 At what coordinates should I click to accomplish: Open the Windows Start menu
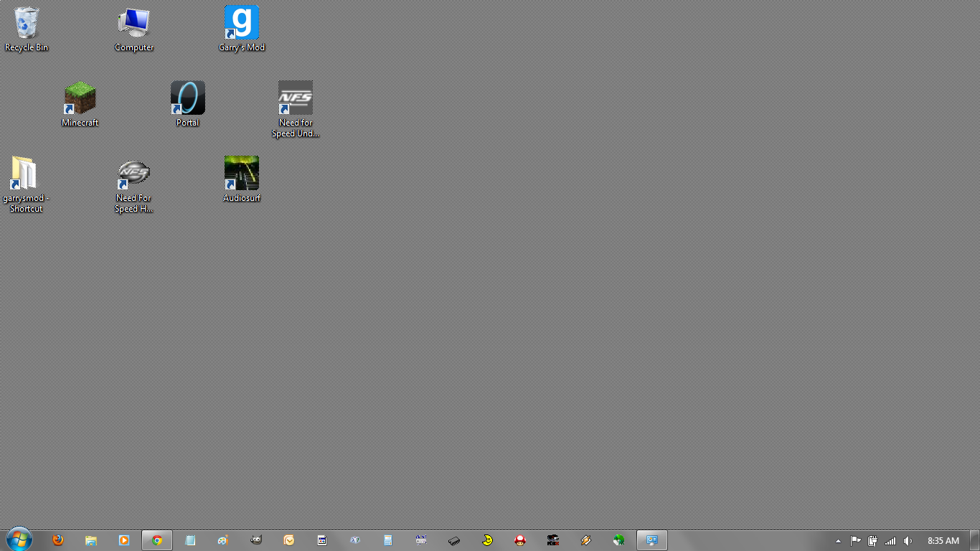18,540
